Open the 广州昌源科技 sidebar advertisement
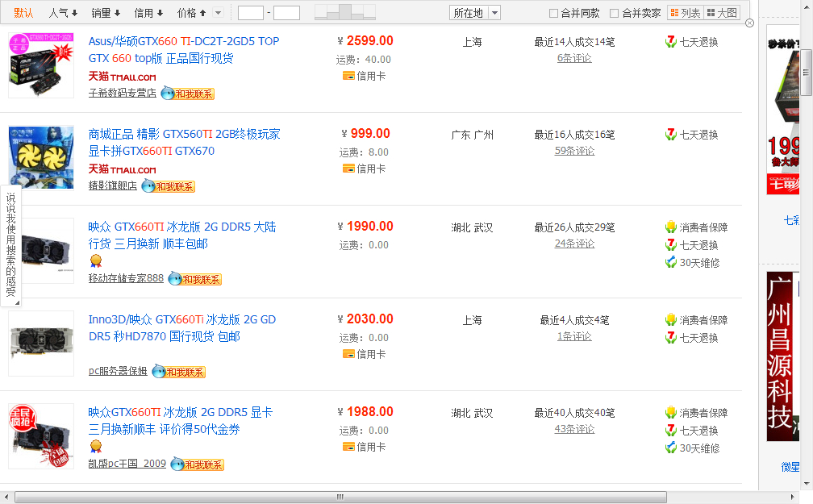 783,356
